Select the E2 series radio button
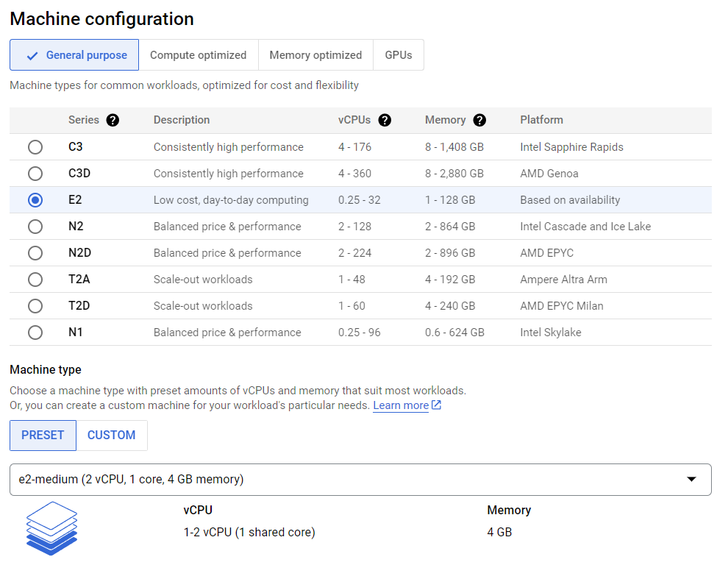This screenshot has width=728, height=565. coord(35,200)
